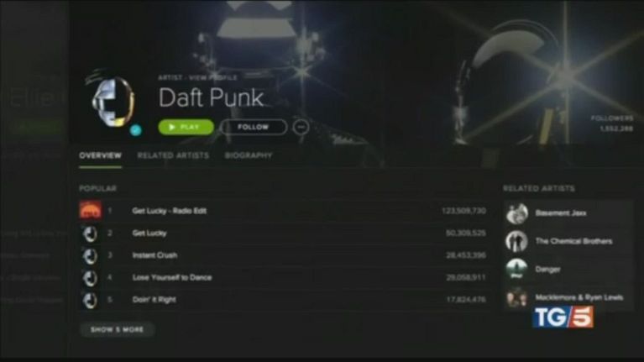Open The Chemical Brothers artist avatar

516,241
